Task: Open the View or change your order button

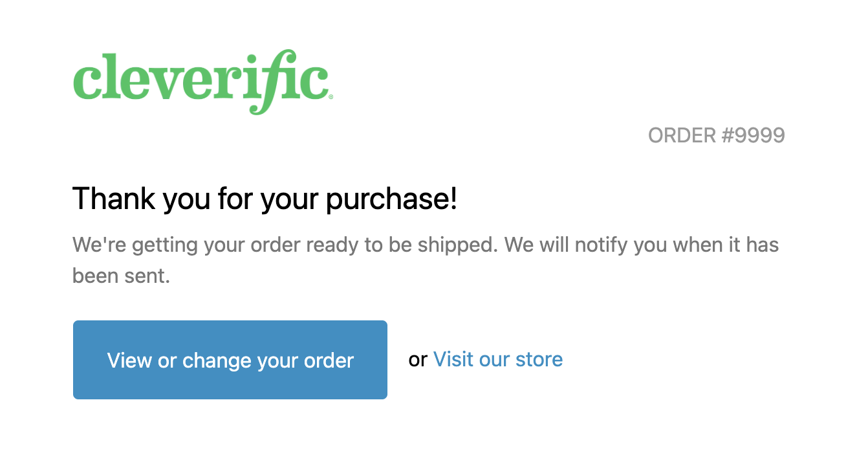Action: (230, 360)
